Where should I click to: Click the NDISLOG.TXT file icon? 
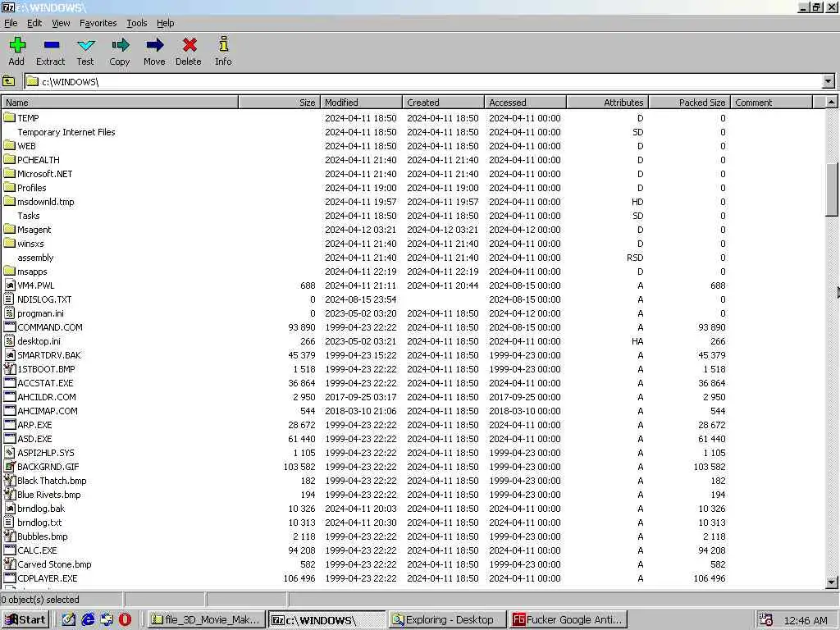click(x=9, y=299)
